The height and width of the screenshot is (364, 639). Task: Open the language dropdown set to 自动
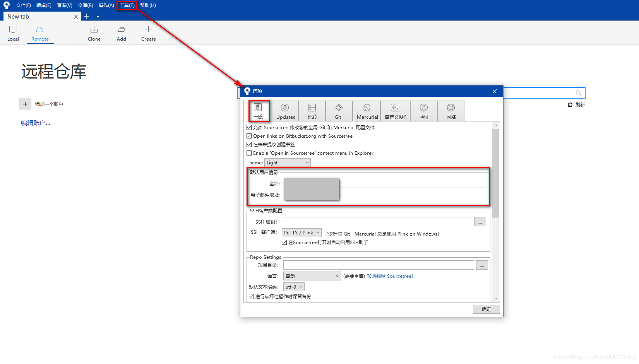[312, 276]
